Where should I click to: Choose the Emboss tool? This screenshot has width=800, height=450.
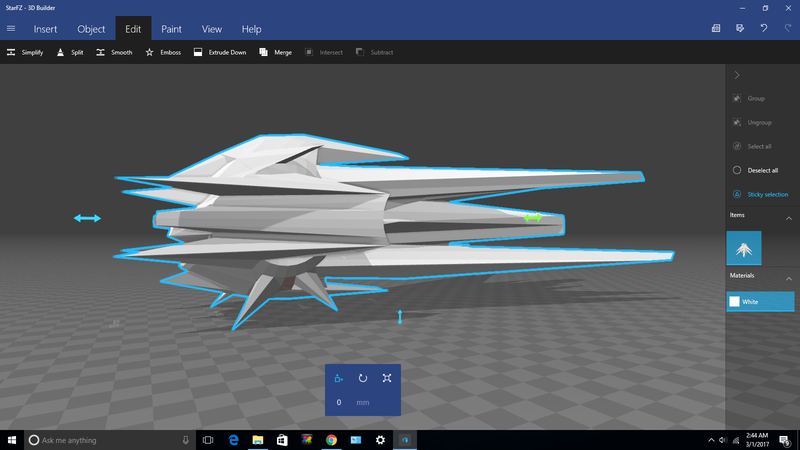click(163, 52)
